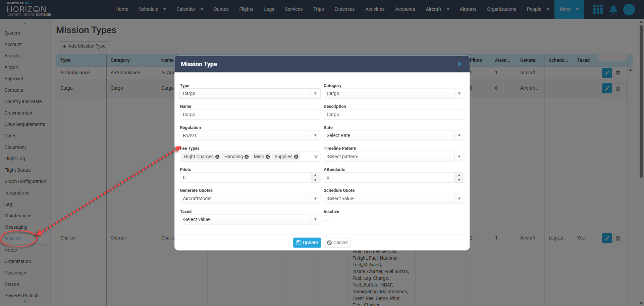Clear all Fee Types selections

316,157
